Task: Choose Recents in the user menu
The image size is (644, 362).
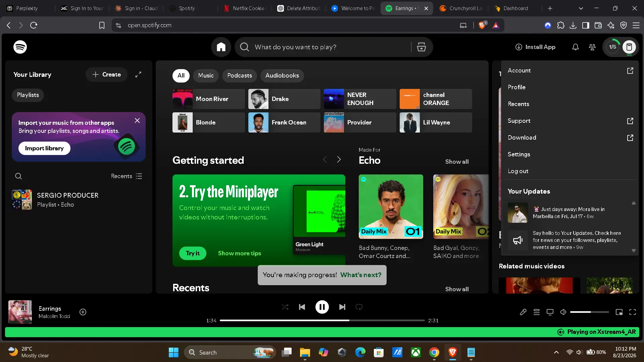Action: [570, 104]
